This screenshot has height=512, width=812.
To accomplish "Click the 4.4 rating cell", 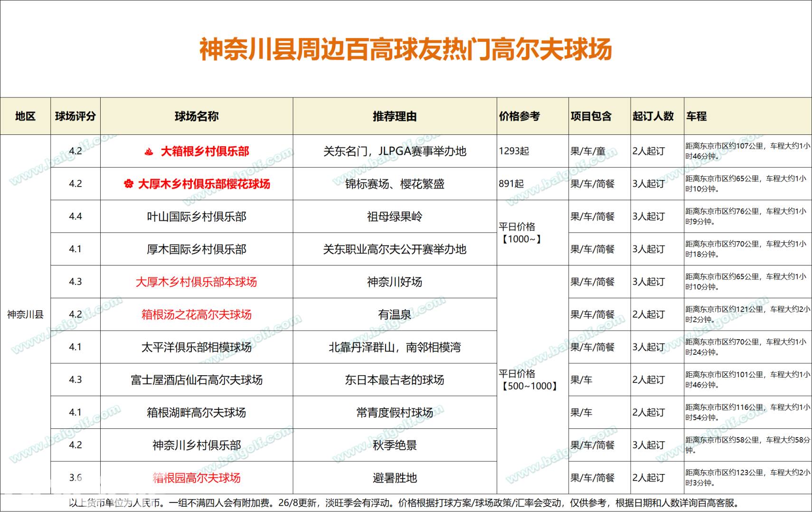I will click(x=76, y=217).
